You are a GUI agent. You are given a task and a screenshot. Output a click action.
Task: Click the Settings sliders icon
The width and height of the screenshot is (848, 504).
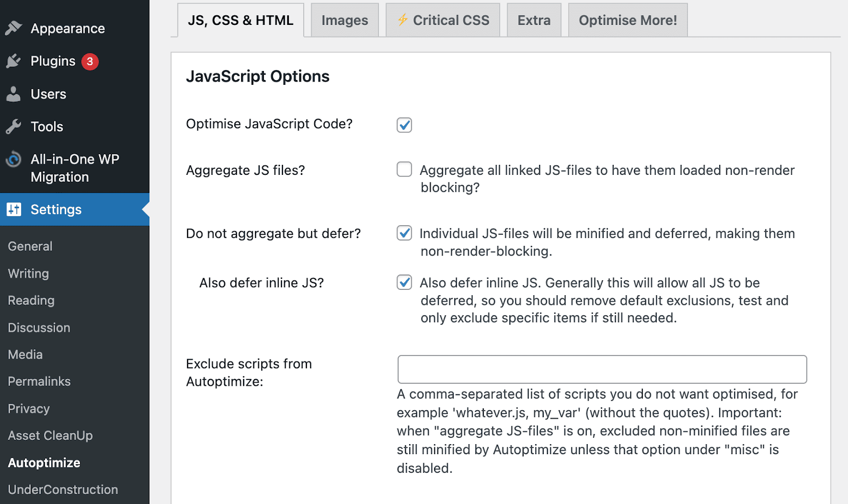[x=14, y=209]
